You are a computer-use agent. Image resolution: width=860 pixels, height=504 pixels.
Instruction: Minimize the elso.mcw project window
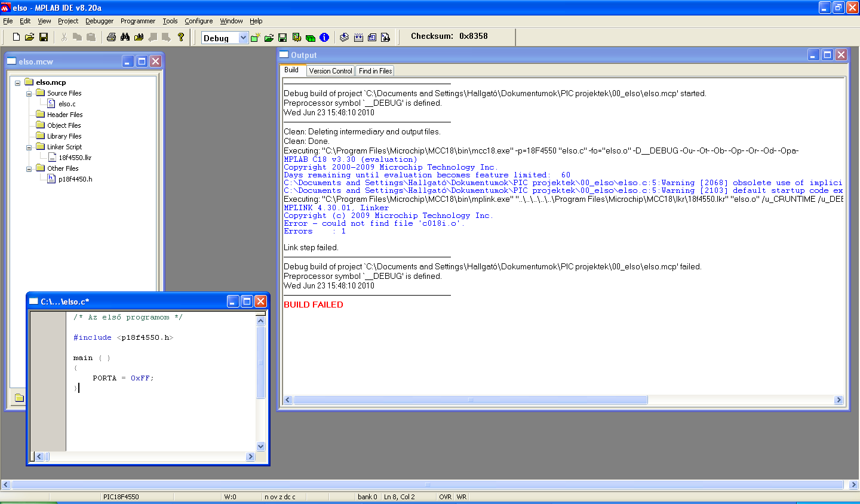128,62
